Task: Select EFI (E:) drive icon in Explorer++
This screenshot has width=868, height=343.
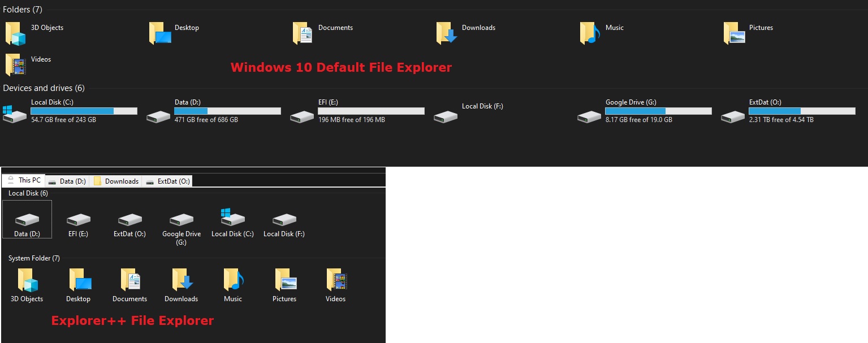Action: 79,220
